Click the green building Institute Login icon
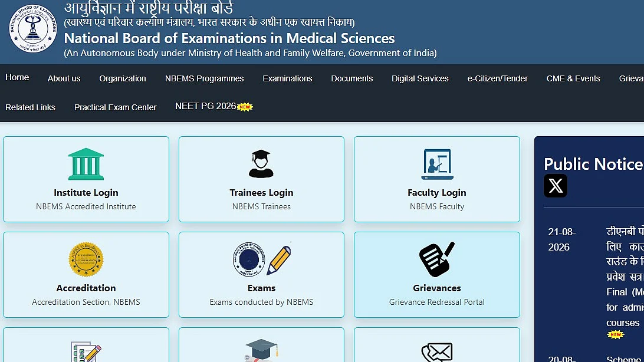Viewport: 644px width, 362px height. pos(86,164)
